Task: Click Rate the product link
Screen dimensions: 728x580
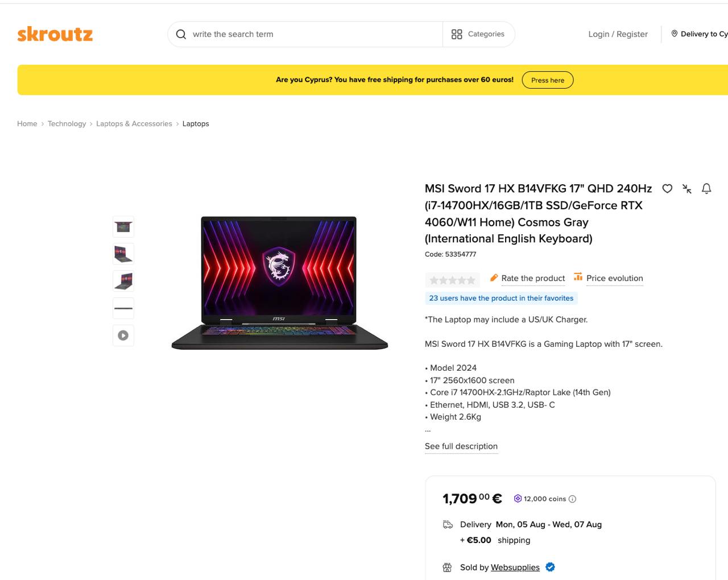Action: 533,278
